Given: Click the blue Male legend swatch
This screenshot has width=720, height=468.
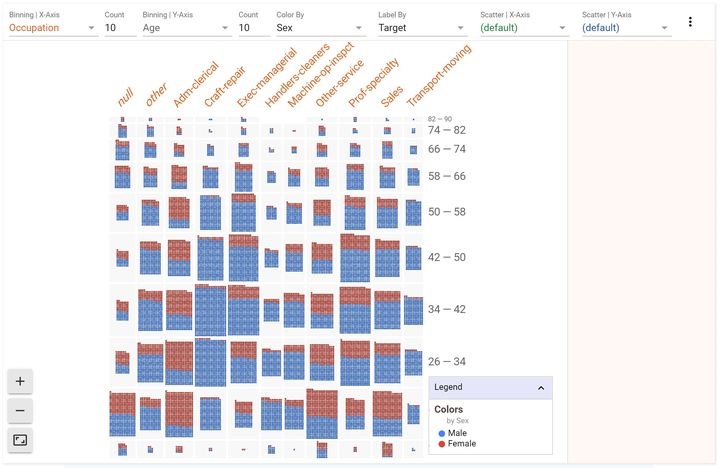Looking at the screenshot, I should point(442,433).
